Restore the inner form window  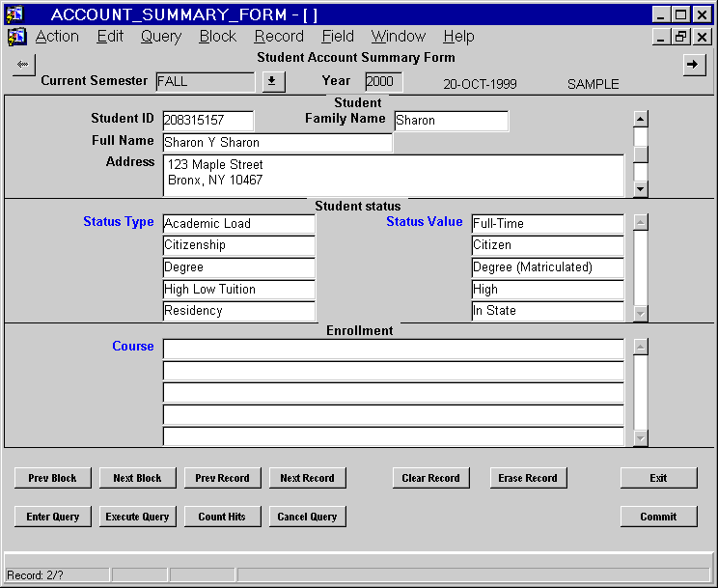tap(680, 37)
